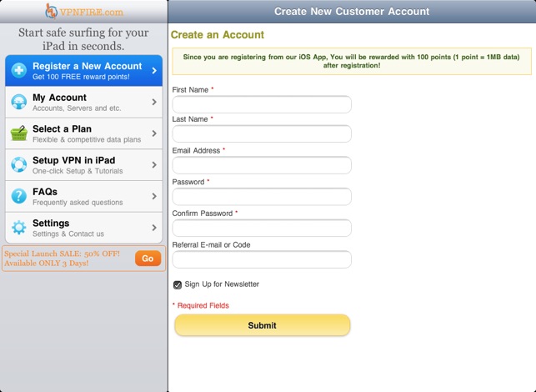Click the 100 points reward notice text
The width and height of the screenshot is (536, 392).
pos(352,61)
